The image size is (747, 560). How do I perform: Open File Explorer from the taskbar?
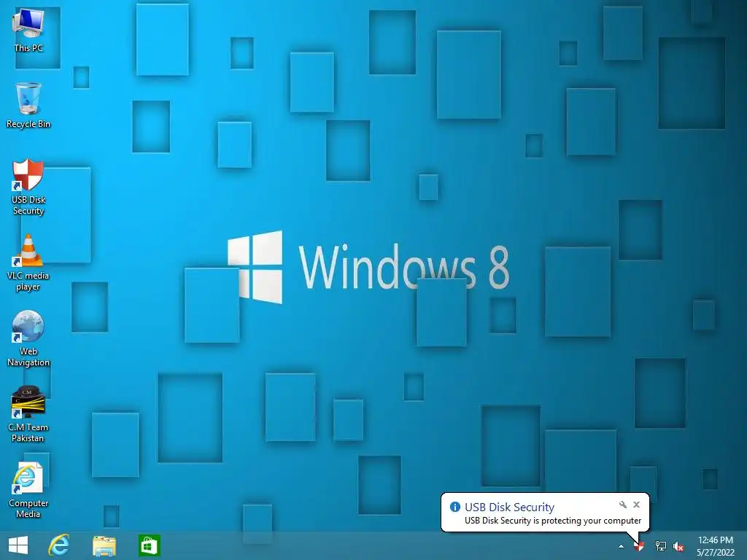[104, 545]
